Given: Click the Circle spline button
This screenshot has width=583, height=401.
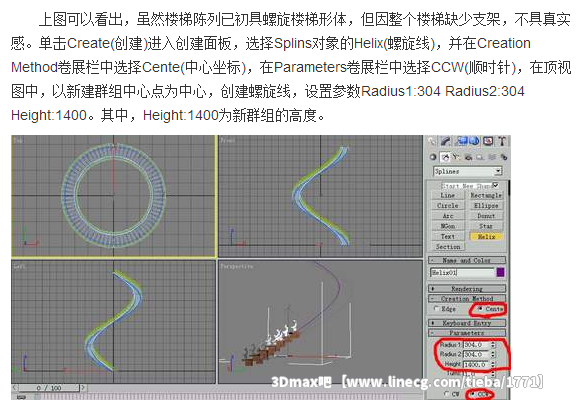Looking at the screenshot, I should tap(448, 206).
